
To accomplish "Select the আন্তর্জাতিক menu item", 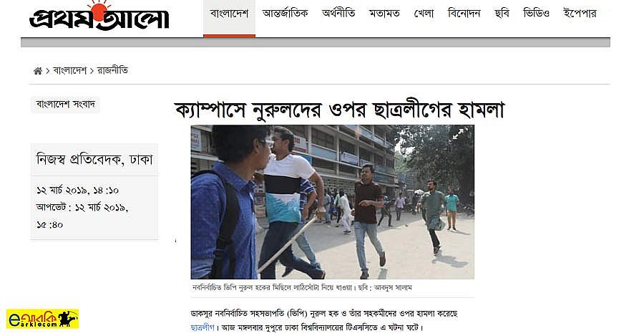I will coord(285,14).
